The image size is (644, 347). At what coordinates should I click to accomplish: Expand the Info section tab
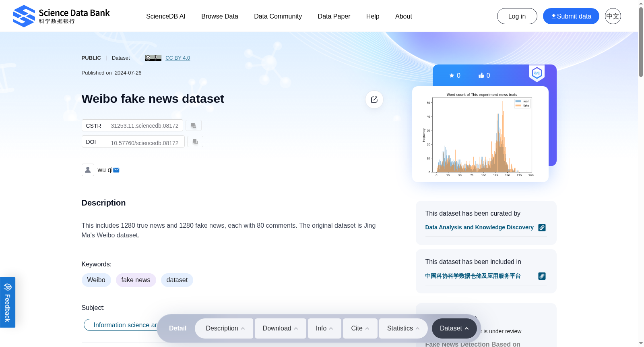point(324,328)
